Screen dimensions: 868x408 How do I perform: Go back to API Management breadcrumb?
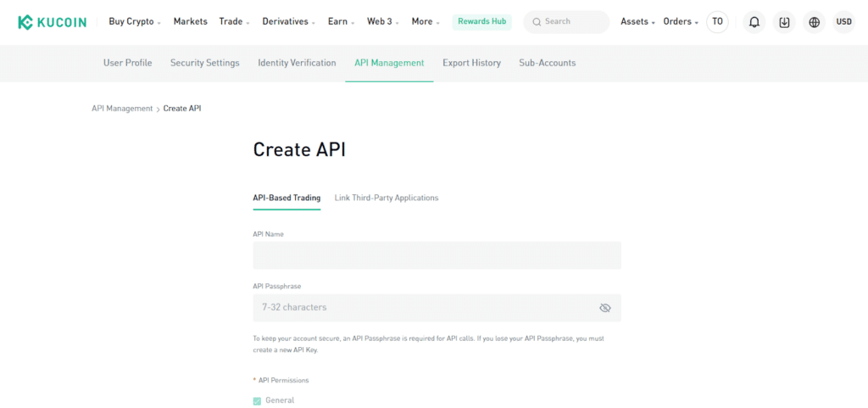[122, 109]
